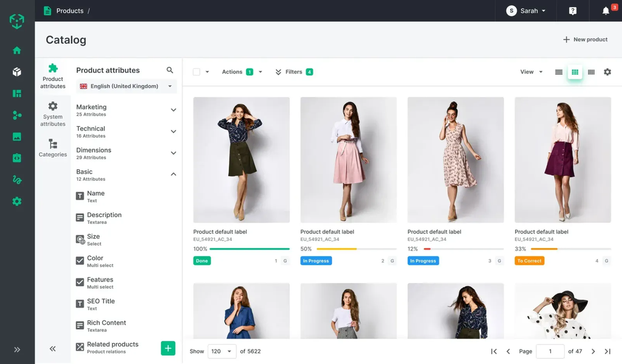Screen dimensions: 622x364
Task: Switch to list view layout icon
Action: [559, 72]
